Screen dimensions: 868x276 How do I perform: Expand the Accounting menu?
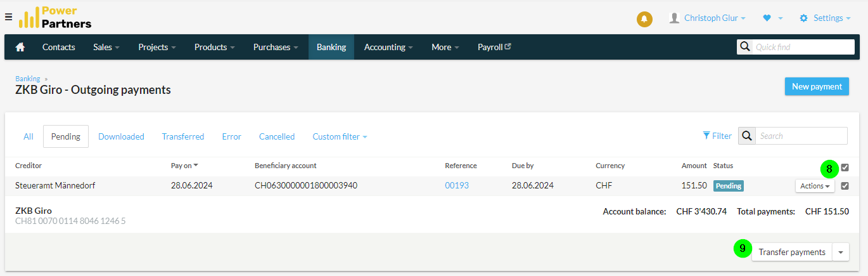coord(388,47)
